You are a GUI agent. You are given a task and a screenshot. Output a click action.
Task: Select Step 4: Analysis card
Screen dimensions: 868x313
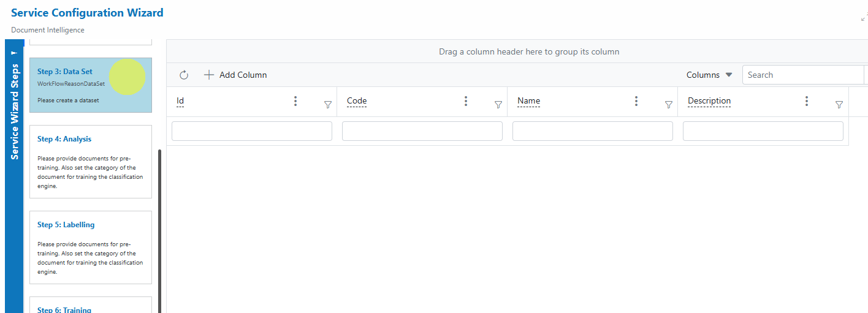91,162
